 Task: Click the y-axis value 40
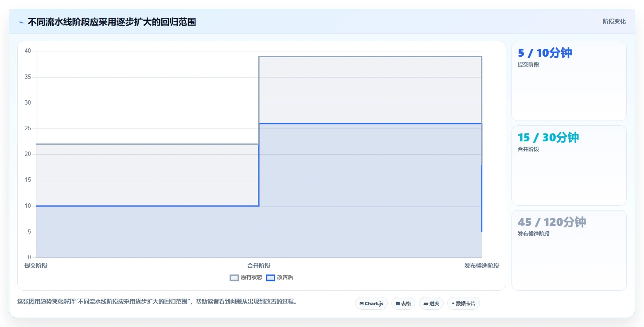pos(28,51)
